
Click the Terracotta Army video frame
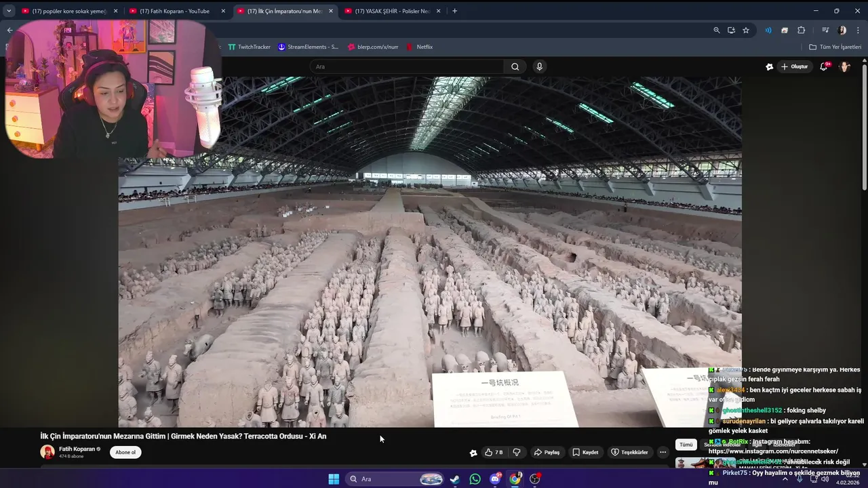click(430, 251)
